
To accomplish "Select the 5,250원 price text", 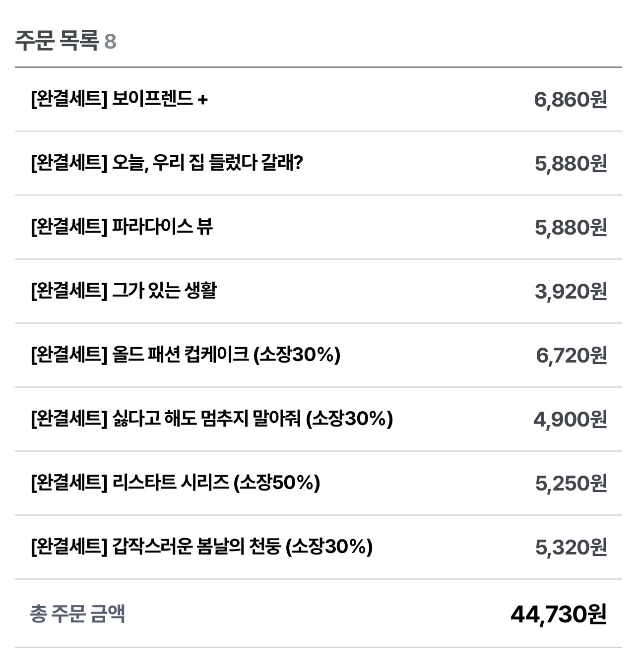I will tap(571, 483).
